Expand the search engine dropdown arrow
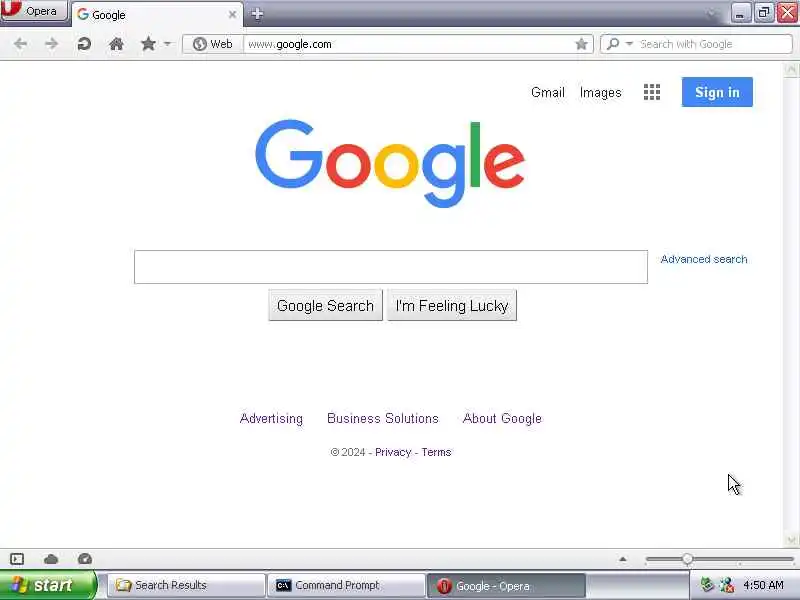This screenshot has height=600, width=800. 630,44
